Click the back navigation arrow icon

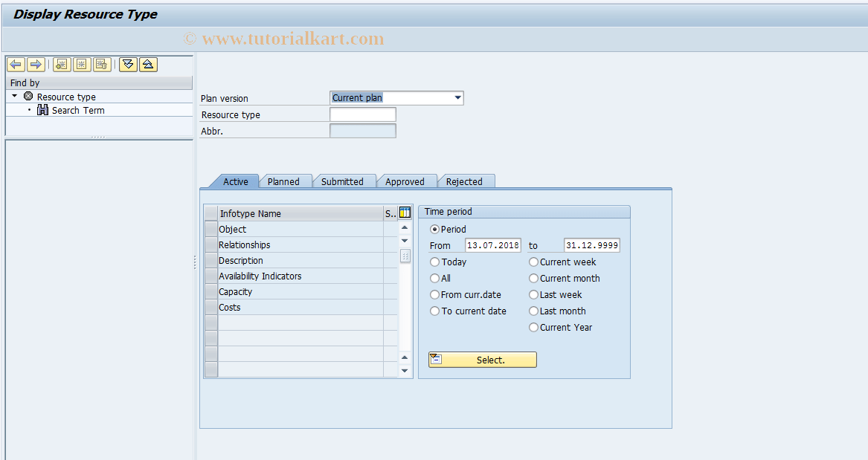16,64
